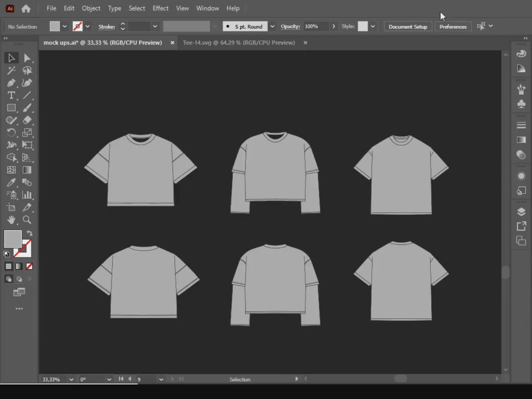Reset default fill and stroke
Image resolution: width=532 pixels, height=399 pixels.
[x=7, y=254]
